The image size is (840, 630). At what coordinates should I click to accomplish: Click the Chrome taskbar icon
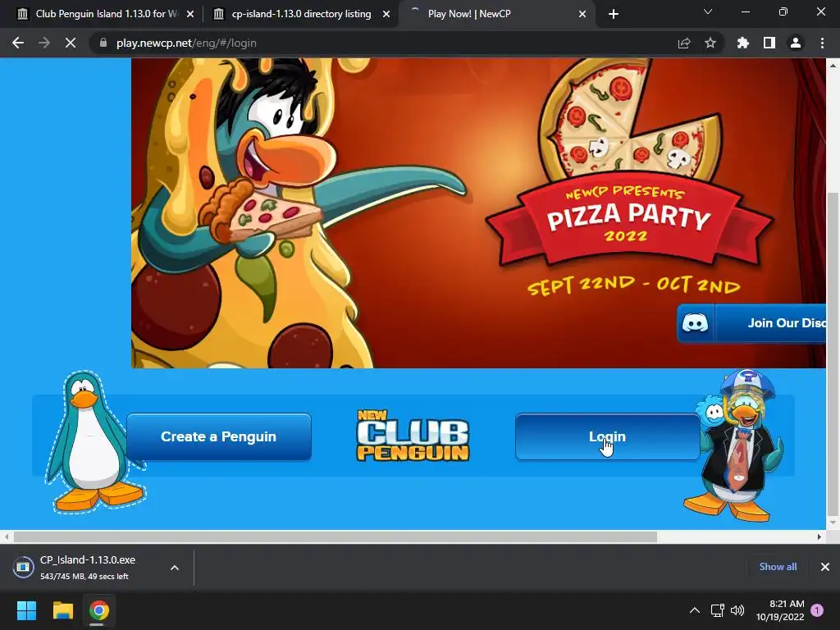tap(99, 610)
